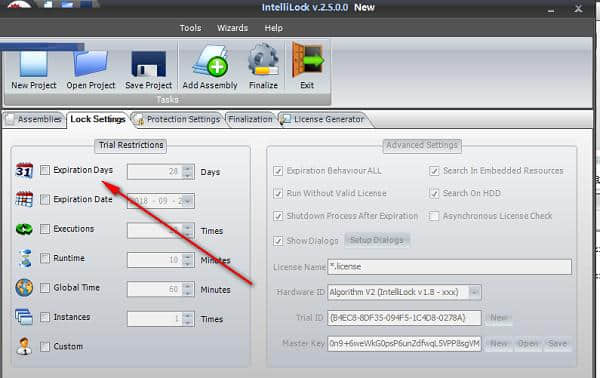Screen dimensions: 600x378
Task: Click the Setup Dialogs button
Action: coord(377,240)
